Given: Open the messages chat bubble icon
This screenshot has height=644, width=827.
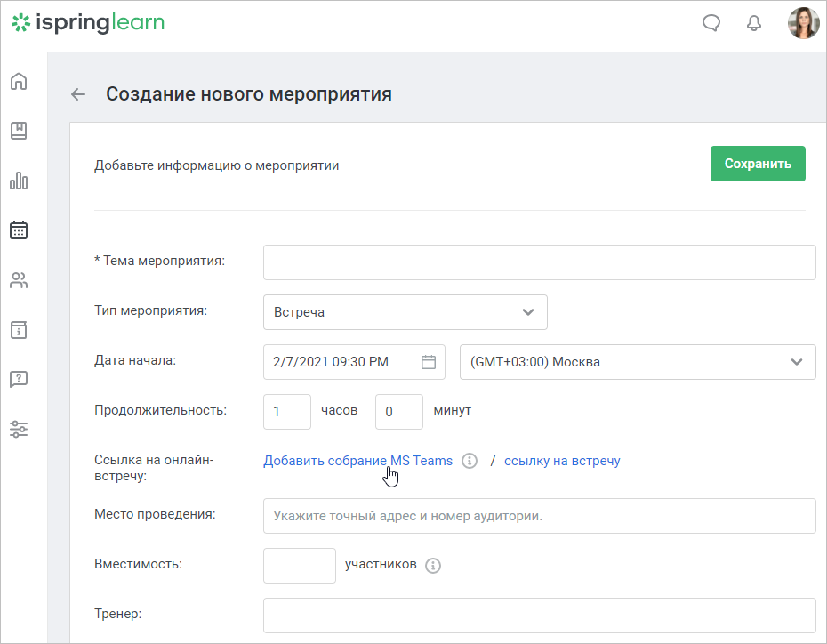Looking at the screenshot, I should pyautogui.click(x=711, y=22).
